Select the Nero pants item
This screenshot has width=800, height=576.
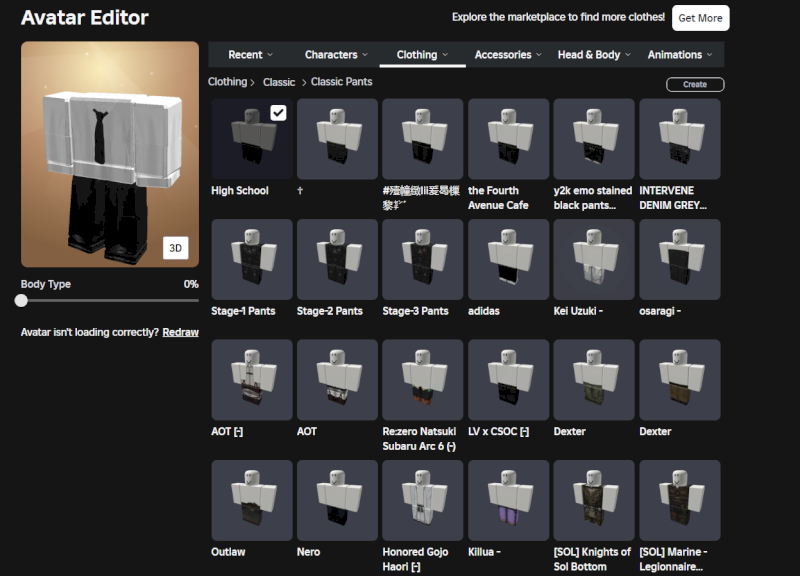click(x=337, y=500)
